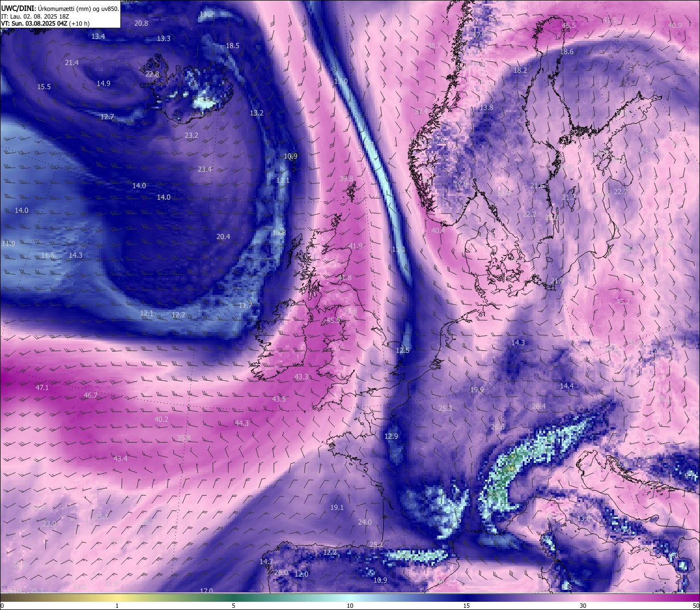Click the UWC/DINI title line

[x=60, y=8]
